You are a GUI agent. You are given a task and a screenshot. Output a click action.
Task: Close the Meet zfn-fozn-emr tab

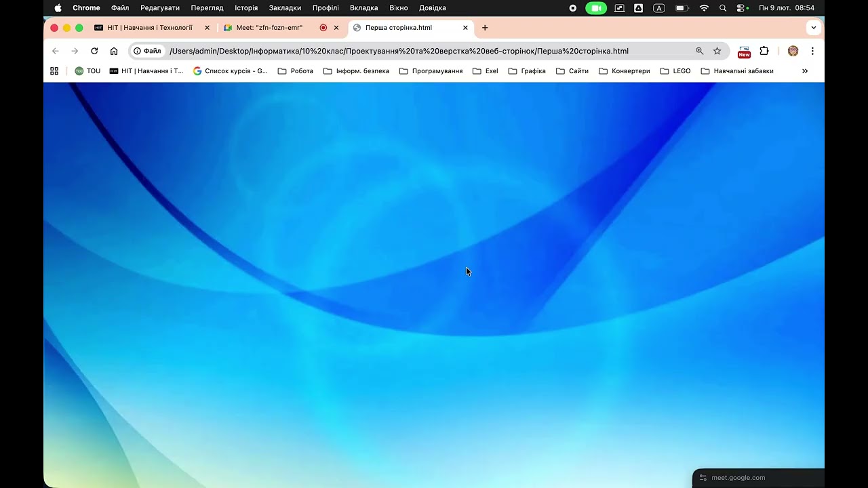point(336,28)
